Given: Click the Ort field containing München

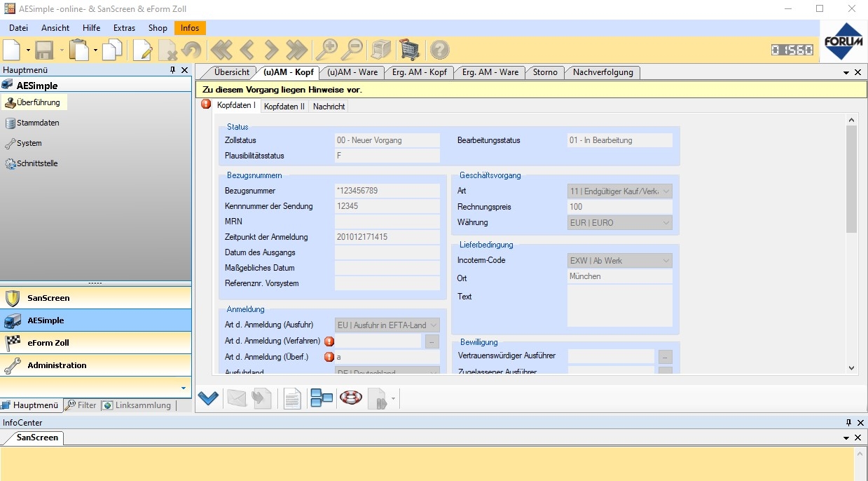Looking at the screenshot, I should click(x=620, y=276).
